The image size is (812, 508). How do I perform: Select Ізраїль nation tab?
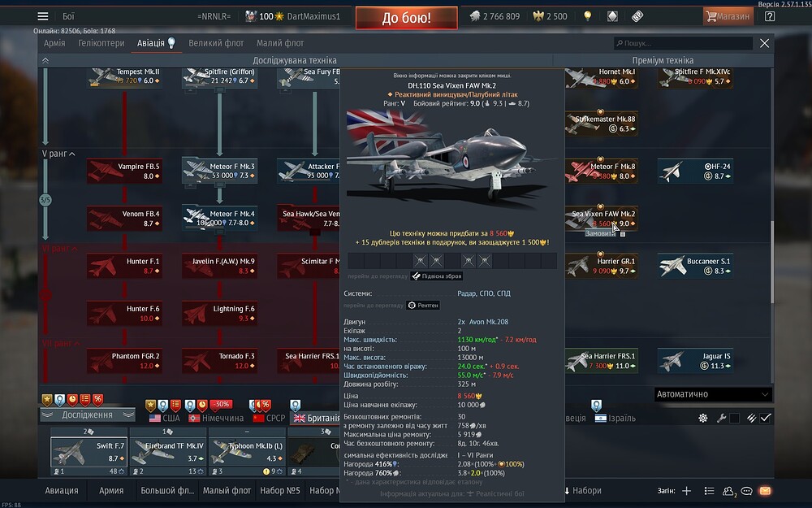615,418
